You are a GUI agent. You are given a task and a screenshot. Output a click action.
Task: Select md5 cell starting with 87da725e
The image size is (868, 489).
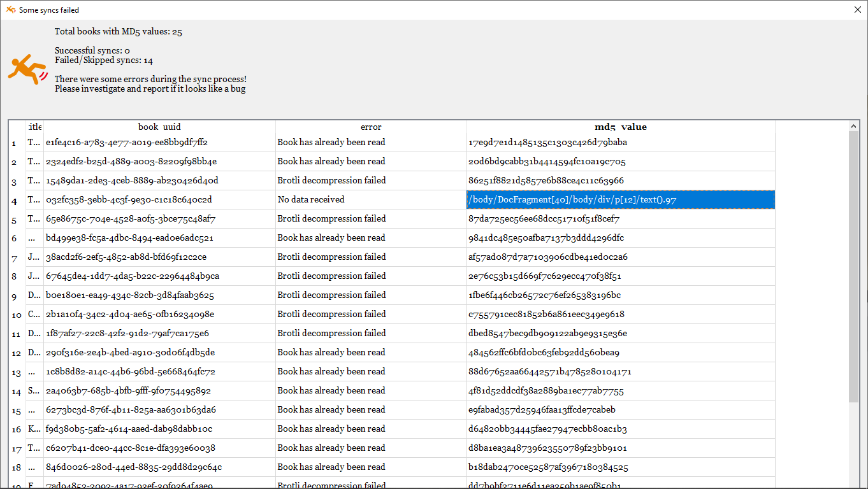click(621, 219)
